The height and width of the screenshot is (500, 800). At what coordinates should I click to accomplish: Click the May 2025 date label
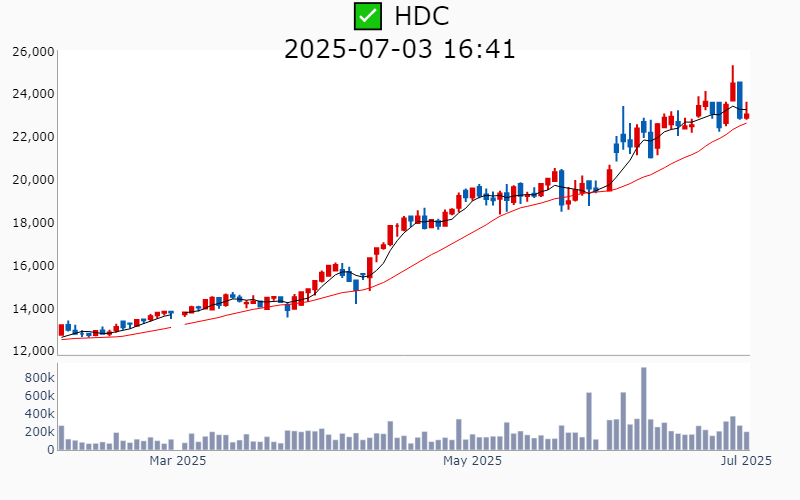coord(472,461)
